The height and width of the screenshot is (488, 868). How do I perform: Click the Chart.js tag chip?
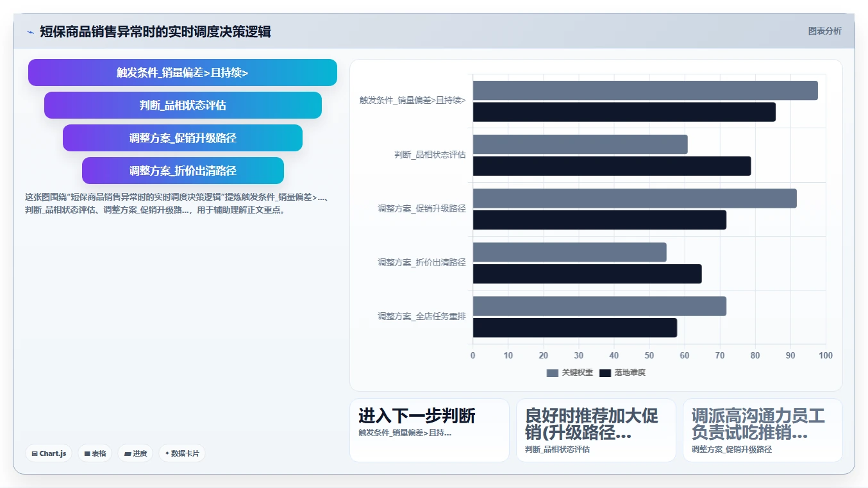(49, 453)
